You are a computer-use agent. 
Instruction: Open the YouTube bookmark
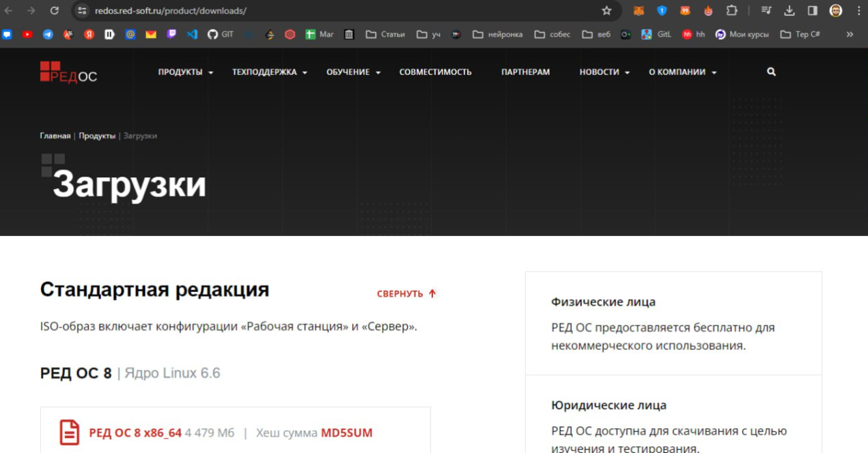[27, 34]
